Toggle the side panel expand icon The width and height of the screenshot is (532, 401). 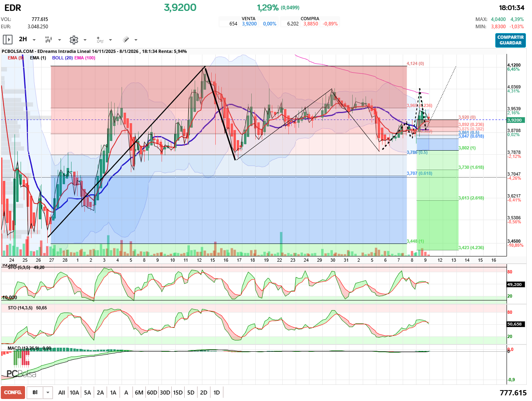(7, 40)
